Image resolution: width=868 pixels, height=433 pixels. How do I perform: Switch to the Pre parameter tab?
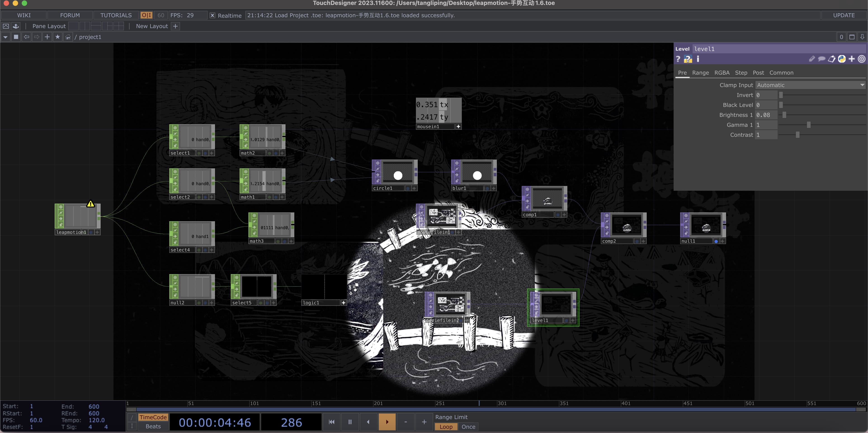click(x=682, y=73)
